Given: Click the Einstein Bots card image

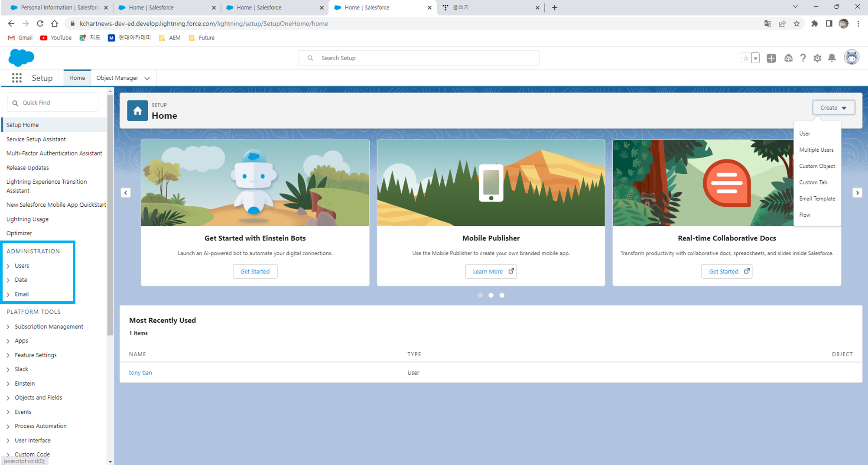Looking at the screenshot, I should coord(255,183).
